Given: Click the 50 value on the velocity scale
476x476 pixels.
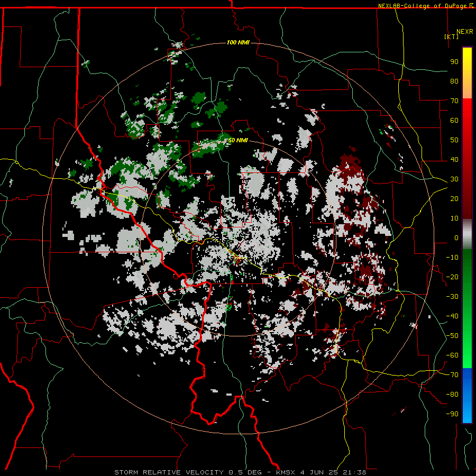Looking at the screenshot, I should (x=454, y=140).
